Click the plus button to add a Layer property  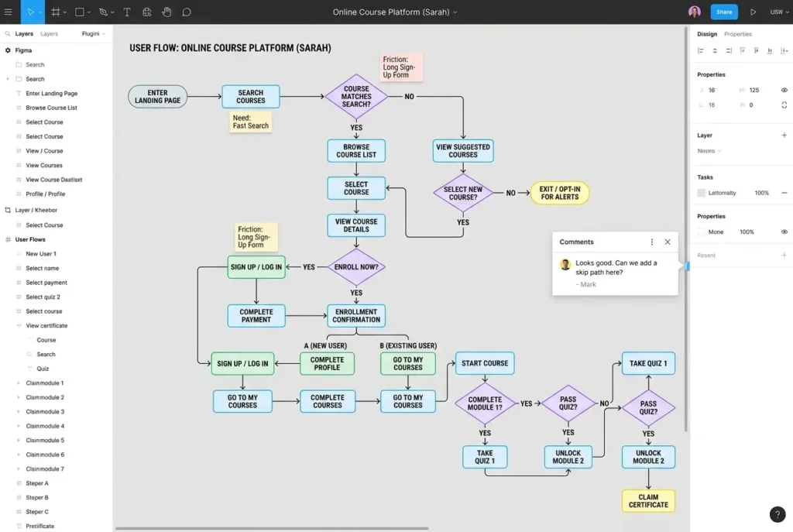(784, 135)
